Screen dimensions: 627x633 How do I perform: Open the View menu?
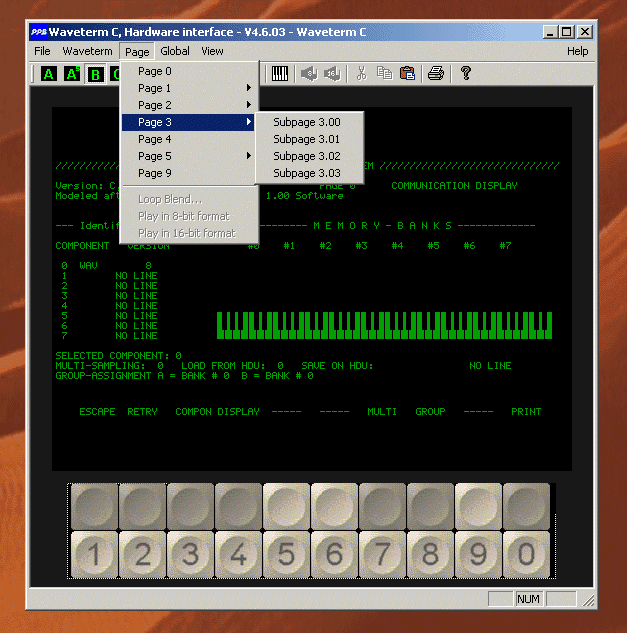coord(212,51)
